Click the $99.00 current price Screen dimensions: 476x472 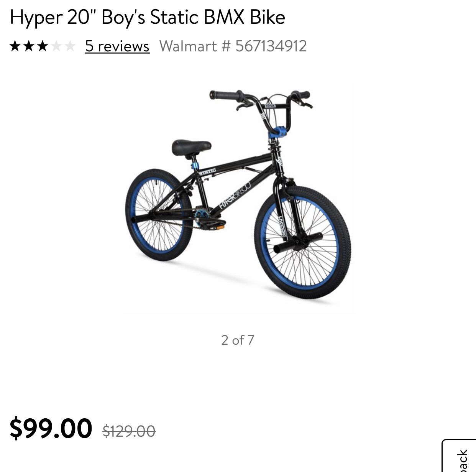pyautogui.click(x=51, y=428)
